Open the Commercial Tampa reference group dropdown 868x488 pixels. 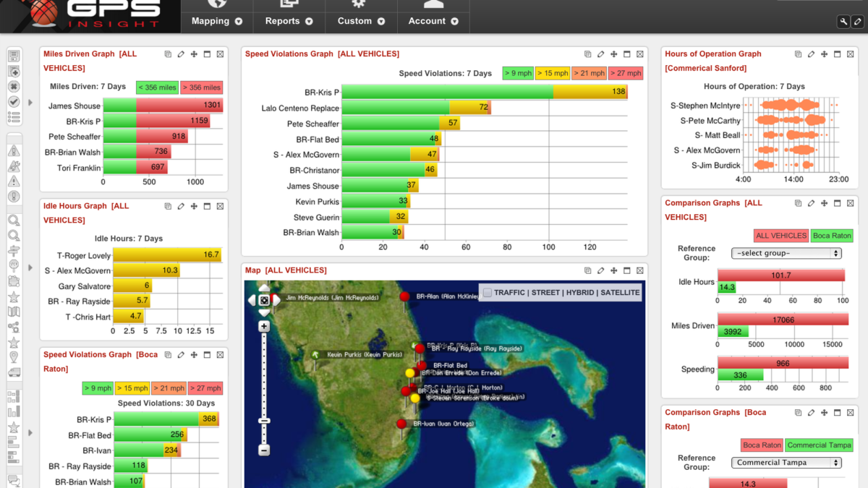(x=786, y=463)
